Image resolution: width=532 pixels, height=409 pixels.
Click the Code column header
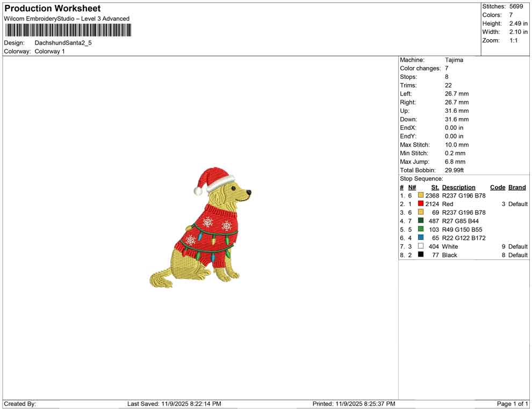tap(497, 187)
